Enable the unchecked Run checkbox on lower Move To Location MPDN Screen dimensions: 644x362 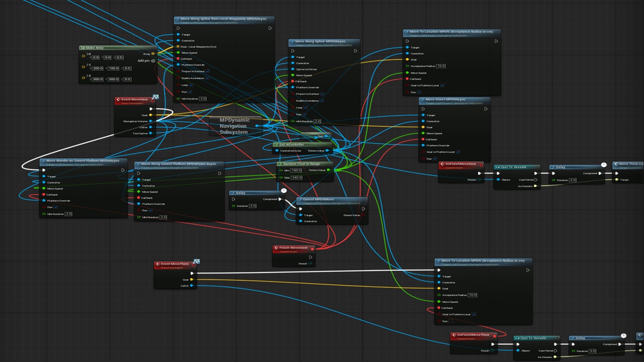[450, 321]
